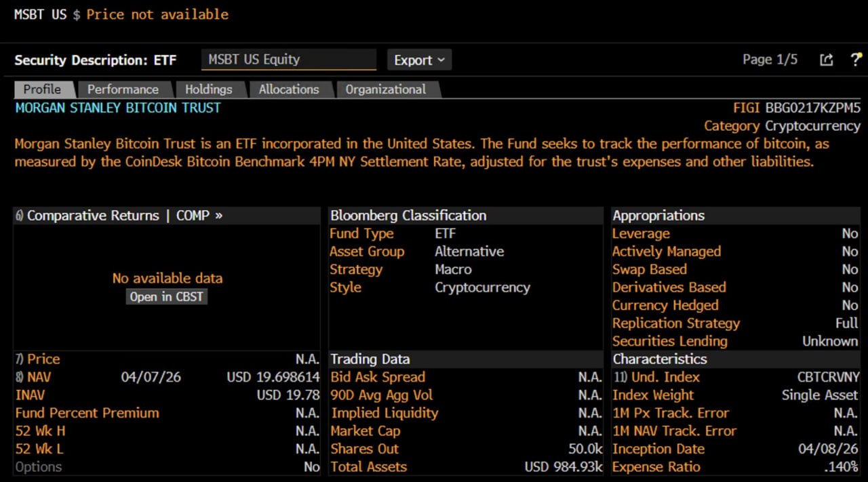This screenshot has height=482, width=868.
Task: Click the Page 1/5 indicator
Action: point(770,60)
